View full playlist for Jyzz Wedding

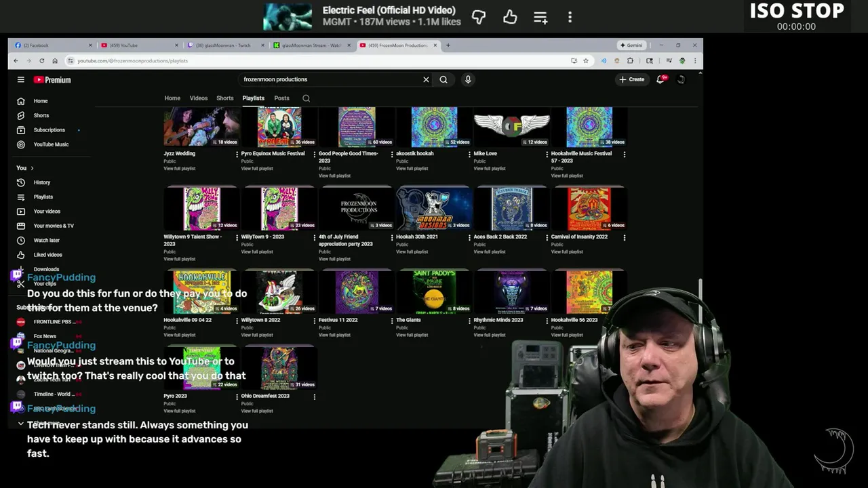click(180, 169)
